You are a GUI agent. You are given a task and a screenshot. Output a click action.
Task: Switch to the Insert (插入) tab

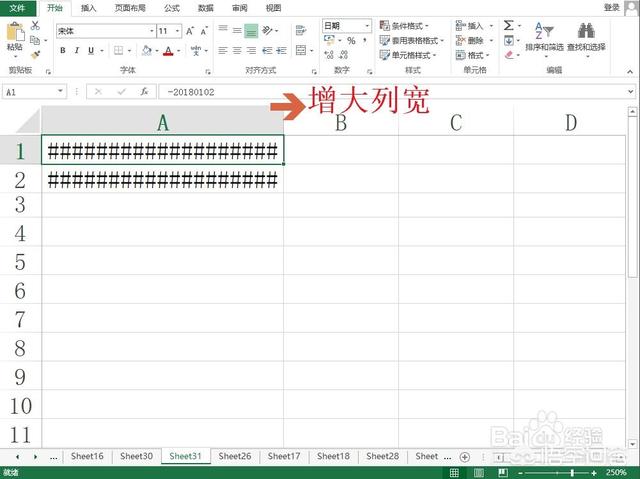point(88,8)
